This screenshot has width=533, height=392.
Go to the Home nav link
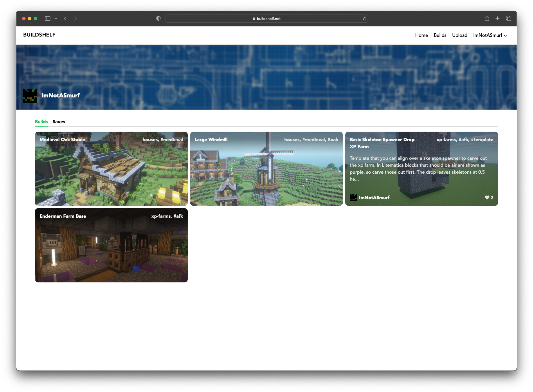click(x=422, y=35)
